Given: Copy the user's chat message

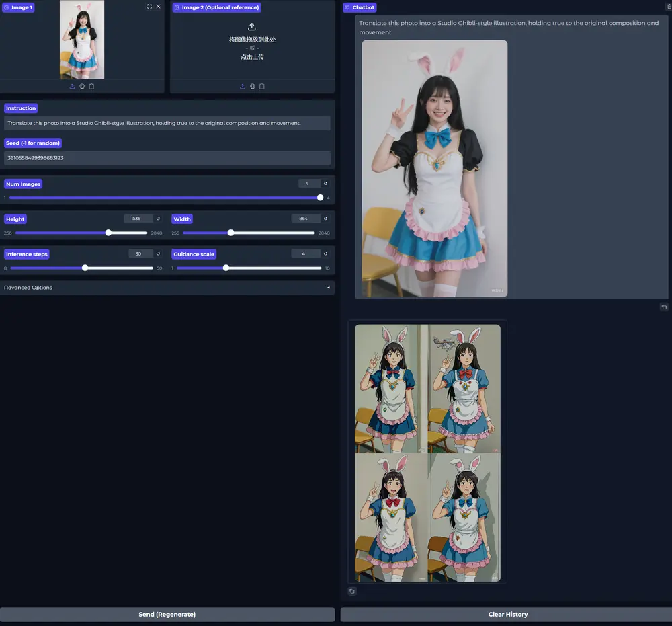Looking at the screenshot, I should (x=664, y=307).
